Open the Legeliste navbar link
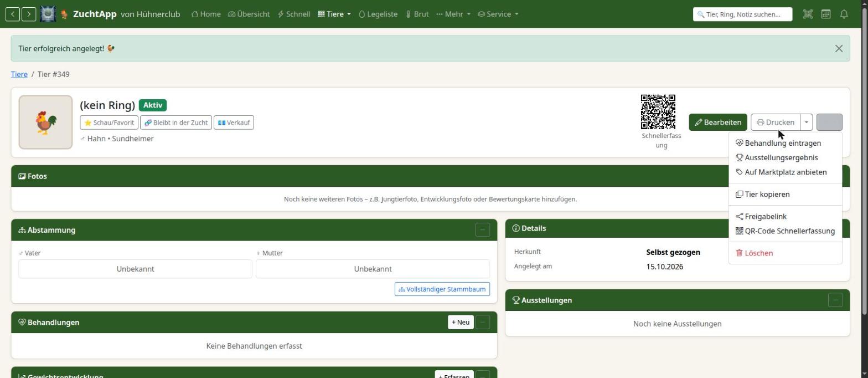Screen dimensions: 868x378 point(378,14)
